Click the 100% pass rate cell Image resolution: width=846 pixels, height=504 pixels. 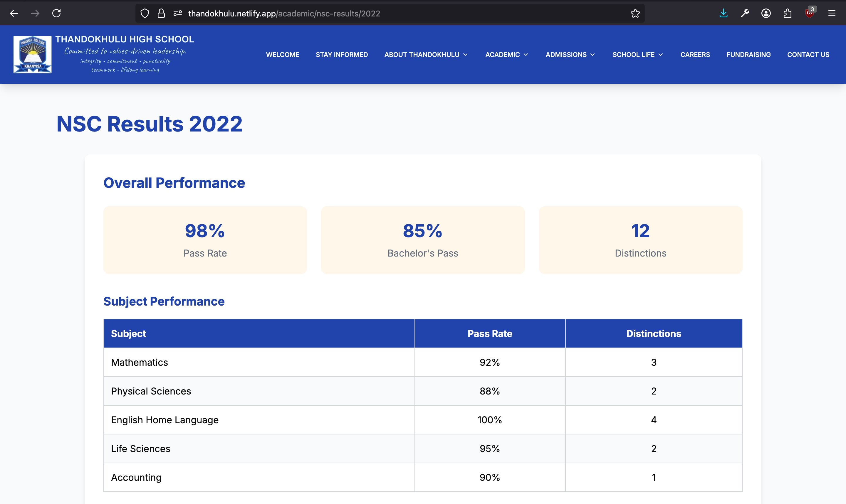[490, 420]
